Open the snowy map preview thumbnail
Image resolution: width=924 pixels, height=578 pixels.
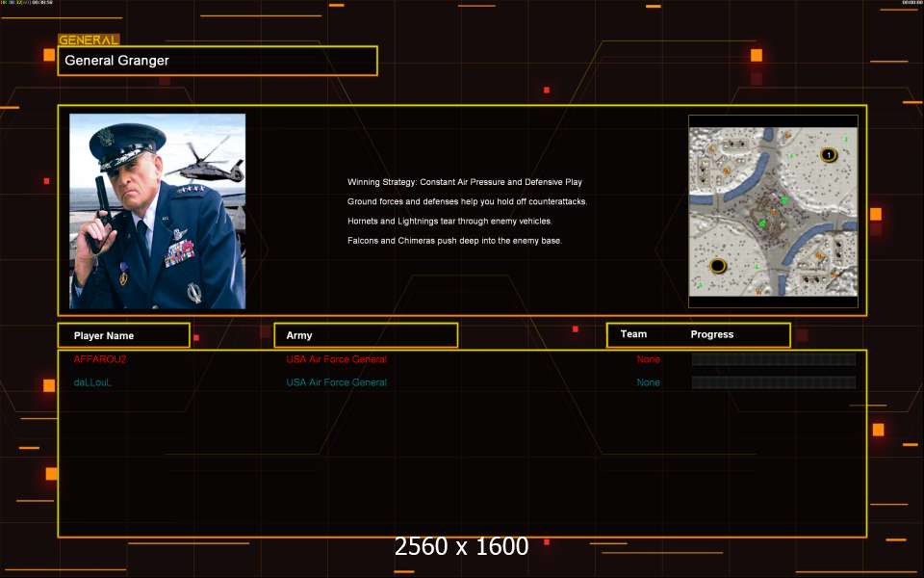click(773, 211)
